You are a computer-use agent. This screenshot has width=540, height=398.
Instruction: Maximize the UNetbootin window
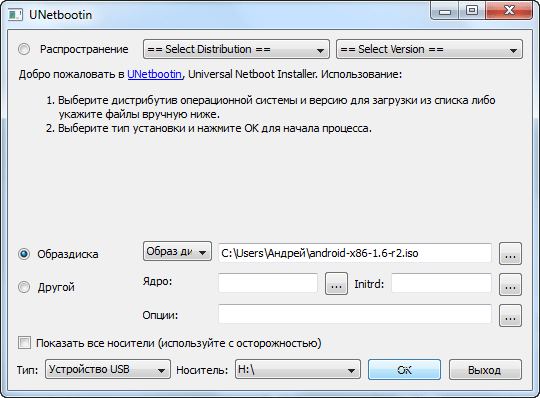472,11
